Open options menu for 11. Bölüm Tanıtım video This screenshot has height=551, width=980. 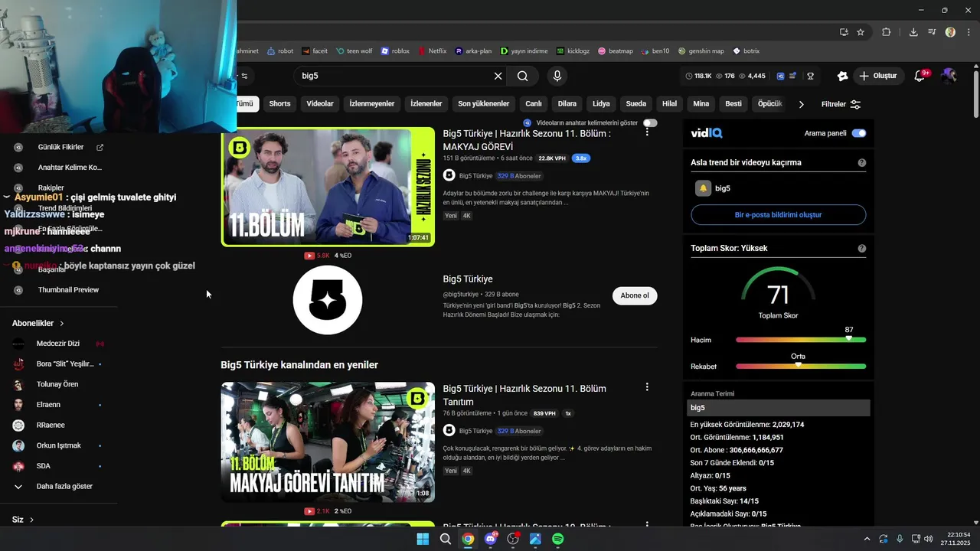647,387
